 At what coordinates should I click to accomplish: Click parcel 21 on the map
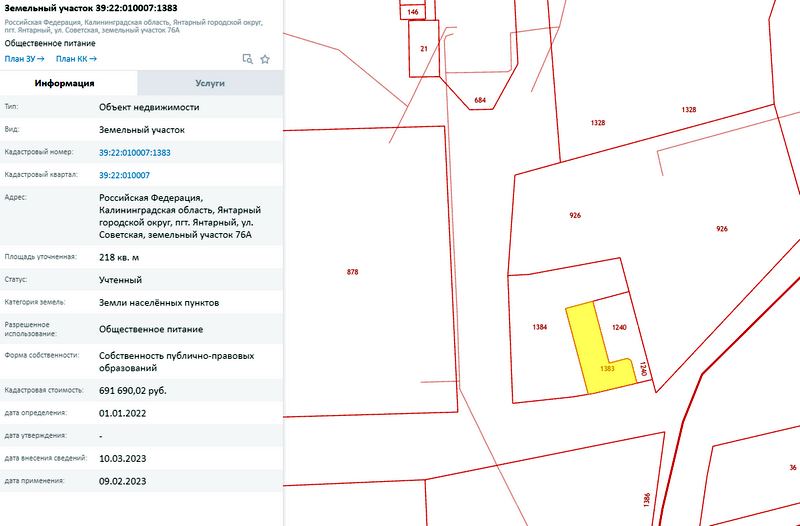(x=424, y=48)
